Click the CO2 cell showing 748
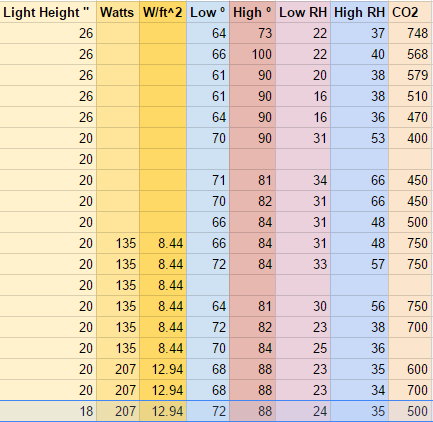 point(411,33)
